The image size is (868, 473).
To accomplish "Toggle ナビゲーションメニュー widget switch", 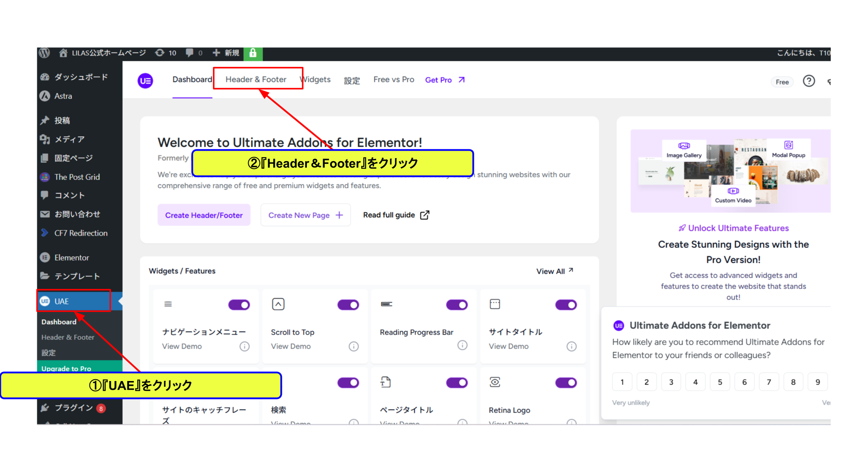I will pos(239,305).
